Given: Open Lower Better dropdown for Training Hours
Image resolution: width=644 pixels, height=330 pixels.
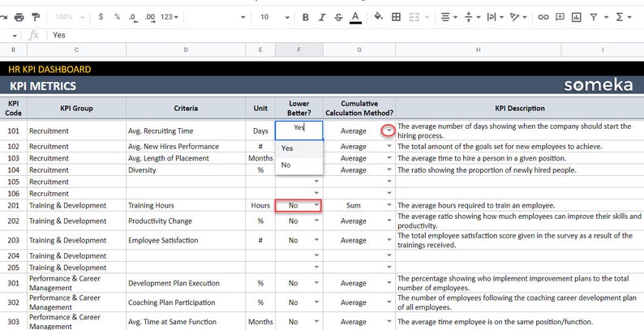Looking at the screenshot, I should (x=316, y=205).
